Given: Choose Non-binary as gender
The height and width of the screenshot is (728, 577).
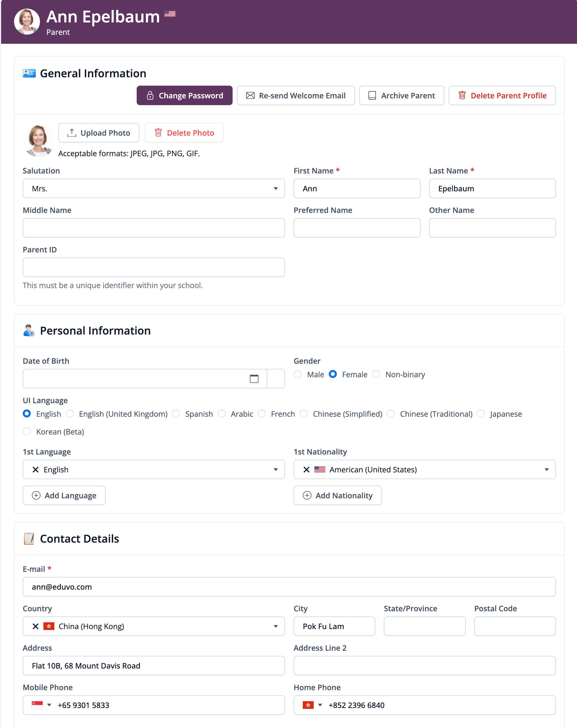Looking at the screenshot, I should click(376, 374).
